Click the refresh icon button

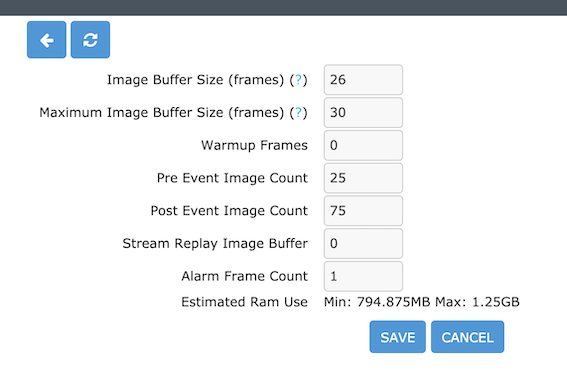coord(90,40)
